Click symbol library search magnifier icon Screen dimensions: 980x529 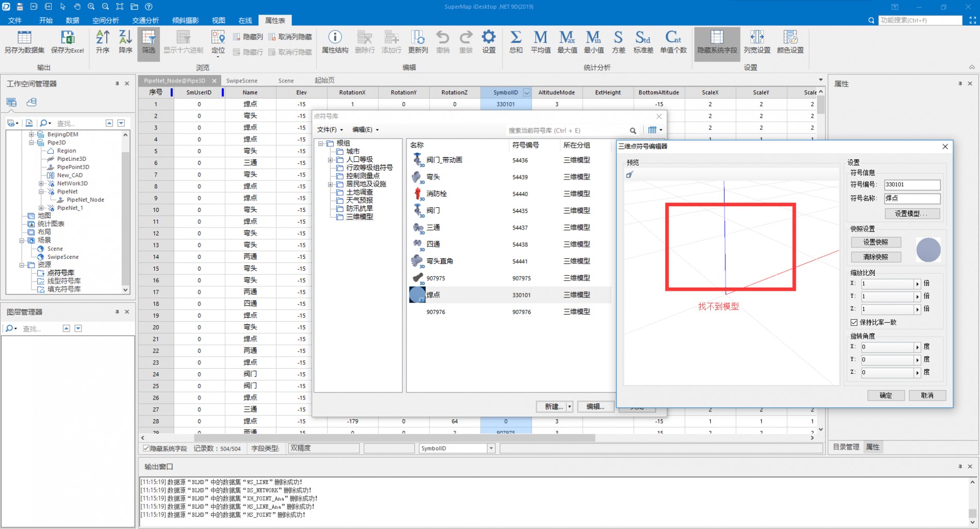(x=633, y=130)
